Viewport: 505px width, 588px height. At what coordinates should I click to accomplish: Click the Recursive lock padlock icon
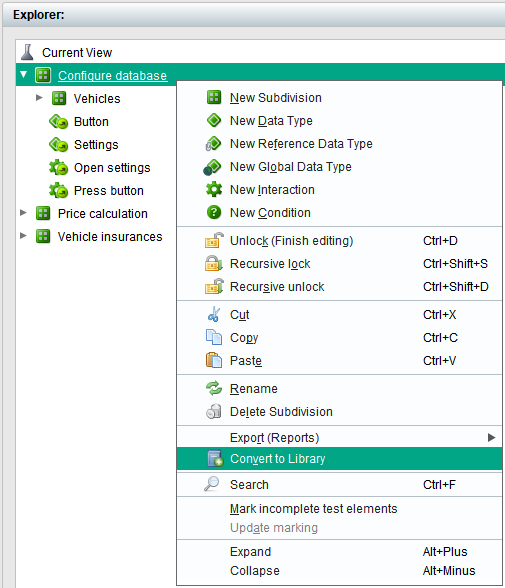pyautogui.click(x=214, y=263)
